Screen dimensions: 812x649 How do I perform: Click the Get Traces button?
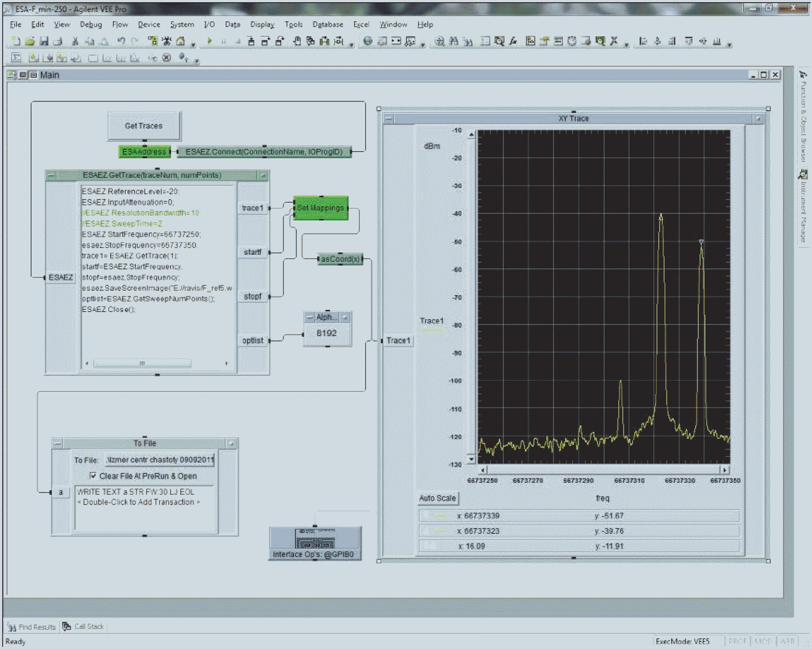click(144, 126)
